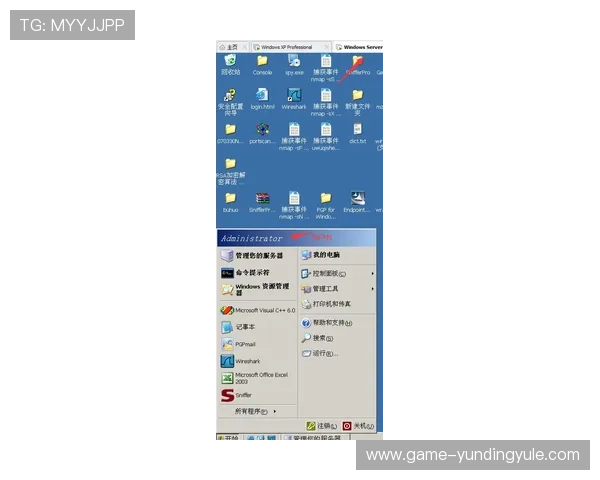Switch to the Windows XP Professional tab
The height and width of the screenshot is (480, 600).
coord(290,47)
